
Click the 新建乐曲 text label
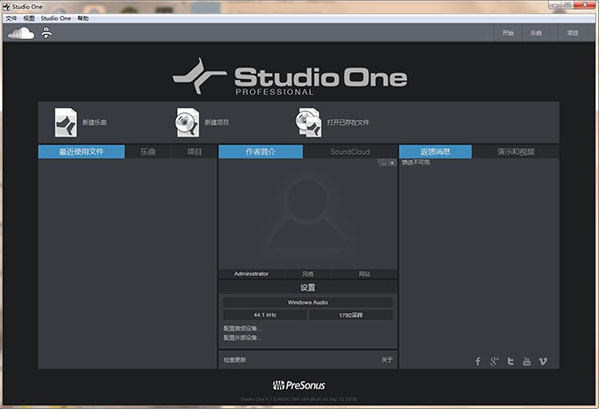click(95, 123)
